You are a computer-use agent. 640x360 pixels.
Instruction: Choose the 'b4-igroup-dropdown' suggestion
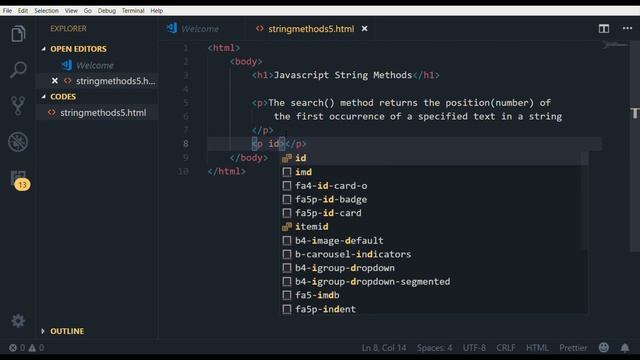click(x=434, y=268)
